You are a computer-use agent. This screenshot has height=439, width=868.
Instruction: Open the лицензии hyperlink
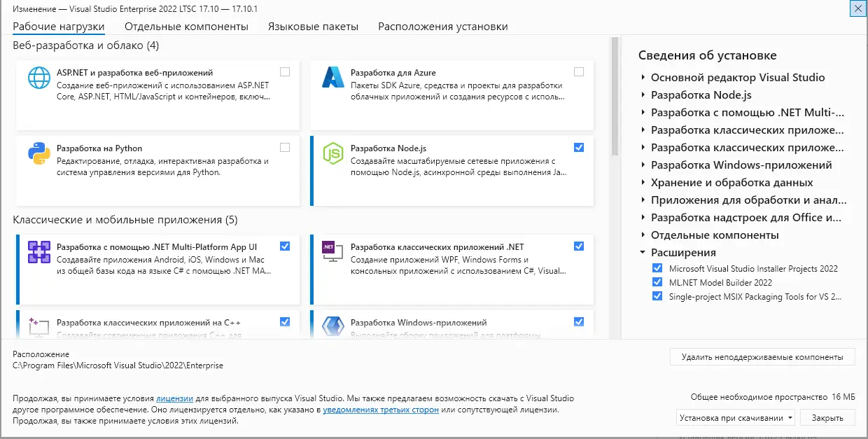point(175,398)
